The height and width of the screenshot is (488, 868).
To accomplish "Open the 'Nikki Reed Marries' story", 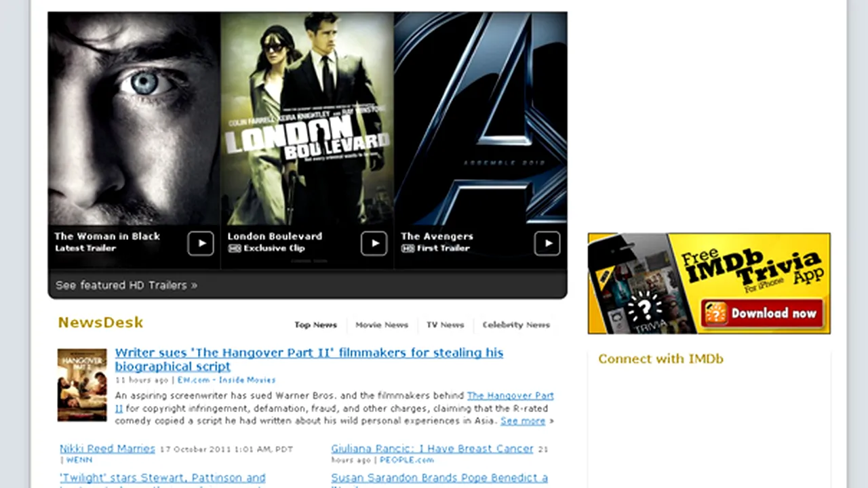I will coord(107,449).
